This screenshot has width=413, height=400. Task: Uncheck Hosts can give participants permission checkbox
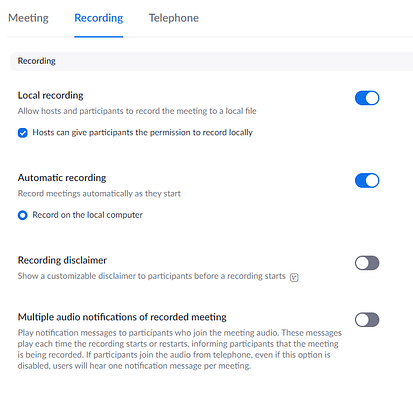pos(23,133)
